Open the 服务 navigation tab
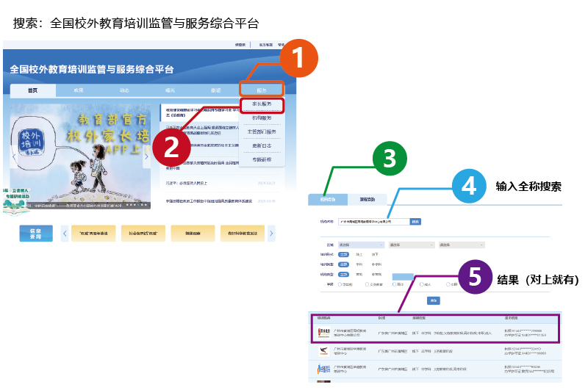This screenshot has width=588, height=390. point(261,90)
